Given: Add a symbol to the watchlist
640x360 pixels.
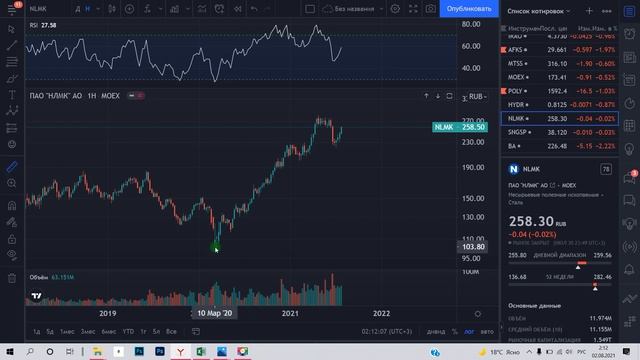Looking at the screenshot, I should click(x=589, y=11).
